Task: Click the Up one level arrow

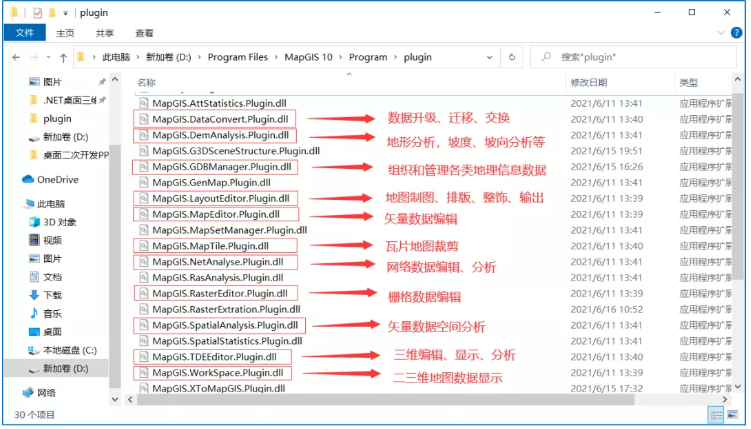Action: click(63, 57)
